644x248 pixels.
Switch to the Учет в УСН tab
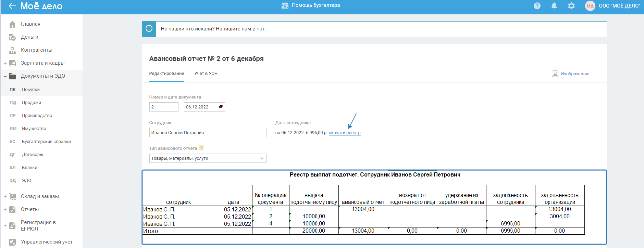point(206,74)
